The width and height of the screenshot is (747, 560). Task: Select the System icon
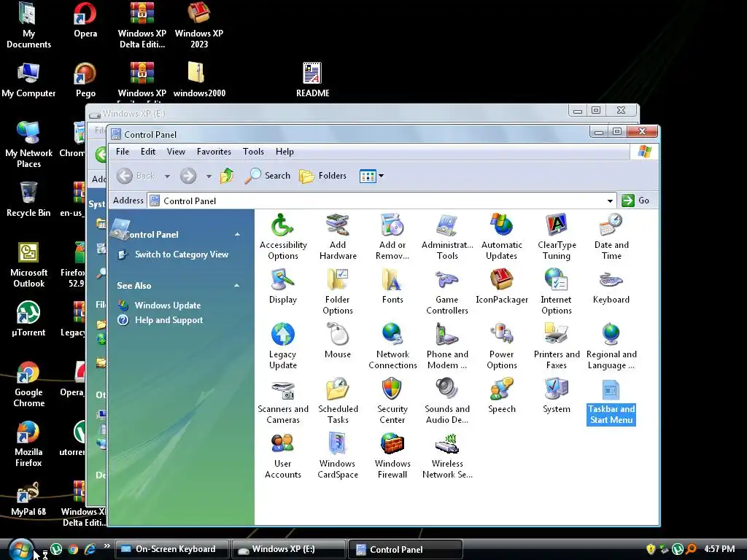coord(557,396)
